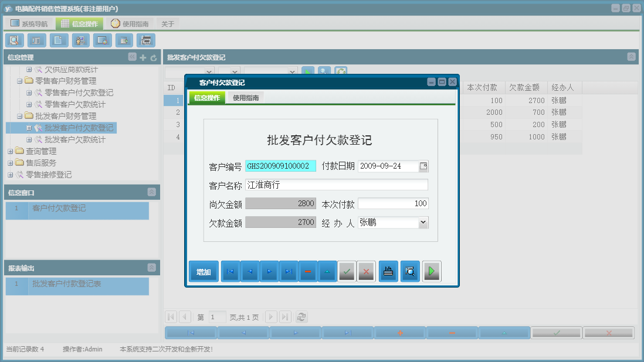Open the 付款日期 date picker

423,166
